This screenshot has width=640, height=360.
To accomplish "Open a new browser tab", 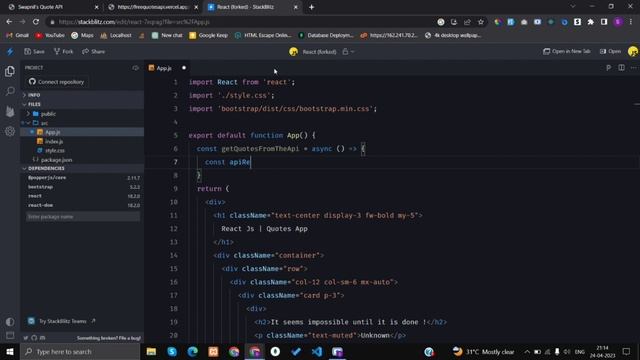I will click(x=311, y=7).
